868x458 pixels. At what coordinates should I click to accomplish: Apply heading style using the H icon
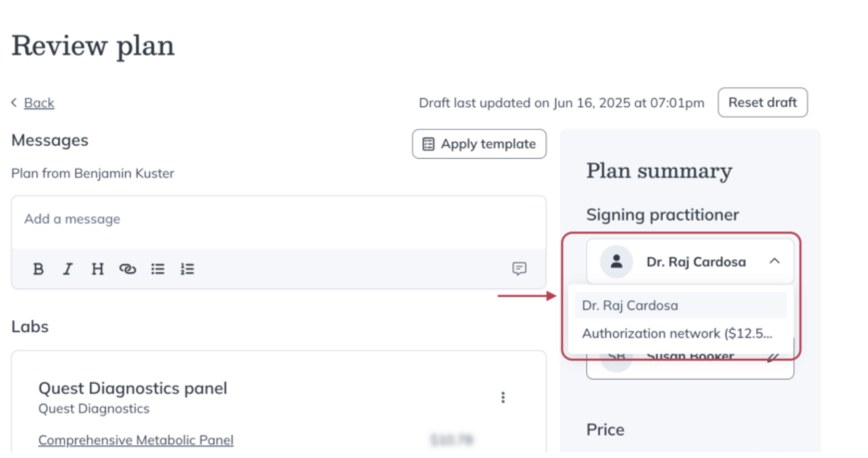pyautogui.click(x=97, y=269)
